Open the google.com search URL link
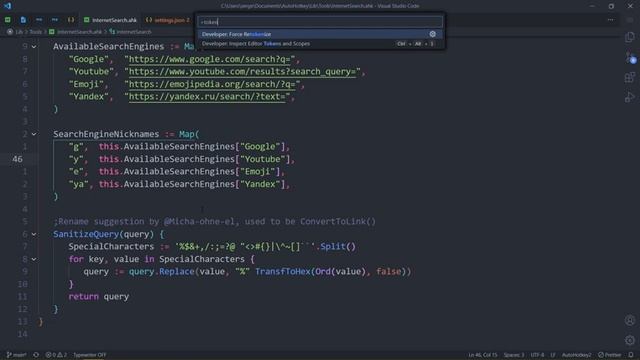The height and width of the screenshot is (360, 640). coord(209,59)
